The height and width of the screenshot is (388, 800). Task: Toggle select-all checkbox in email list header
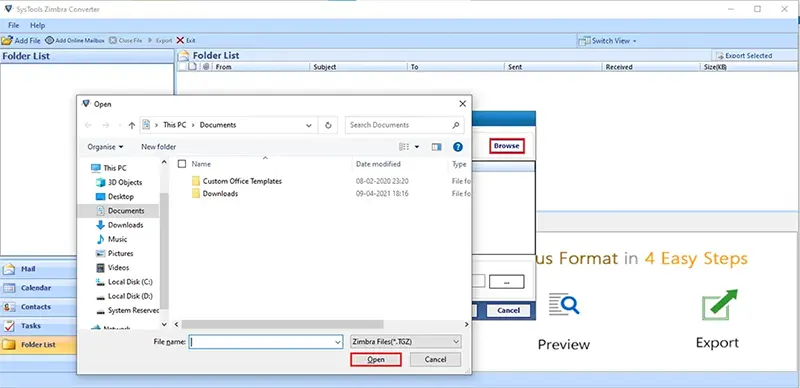pyautogui.click(x=182, y=67)
